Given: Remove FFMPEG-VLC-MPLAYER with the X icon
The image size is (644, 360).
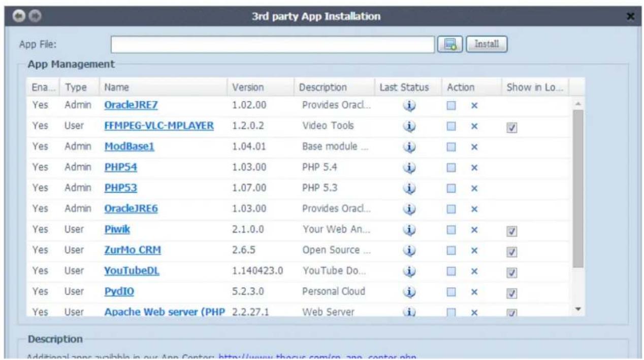Looking at the screenshot, I should coord(473,126).
